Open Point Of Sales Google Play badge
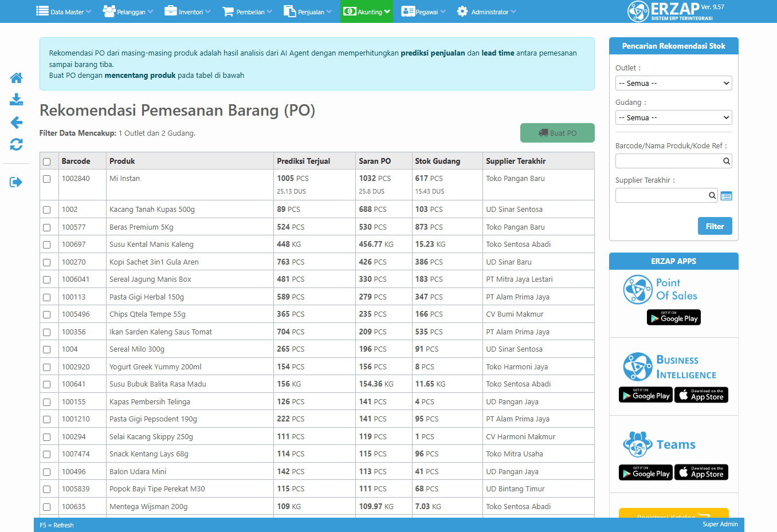Image resolution: width=777 pixels, height=532 pixels. point(673,318)
